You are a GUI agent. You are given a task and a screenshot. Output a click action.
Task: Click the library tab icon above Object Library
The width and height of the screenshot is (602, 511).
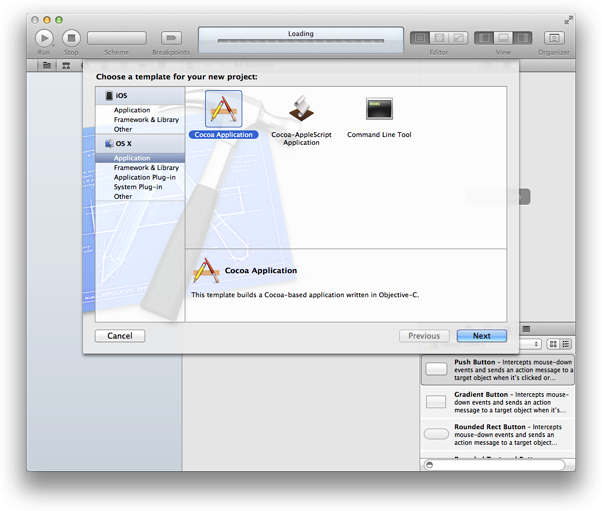(x=526, y=329)
